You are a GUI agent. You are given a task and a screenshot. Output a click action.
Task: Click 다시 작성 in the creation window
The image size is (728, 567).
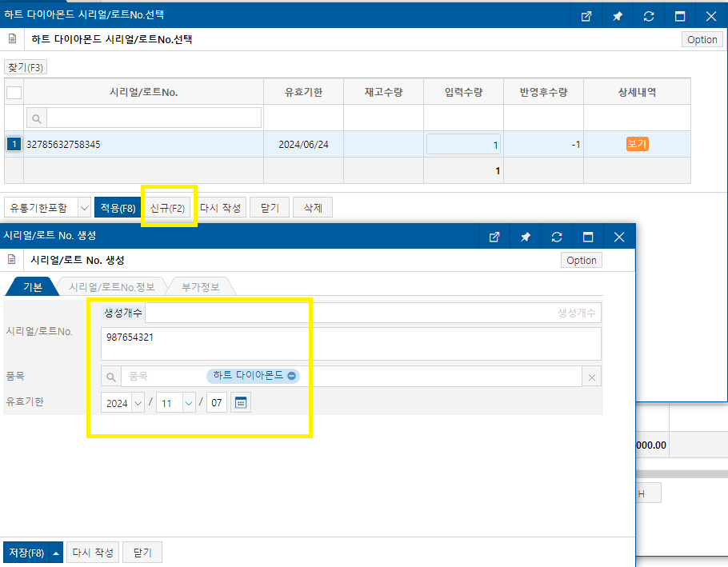[93, 553]
